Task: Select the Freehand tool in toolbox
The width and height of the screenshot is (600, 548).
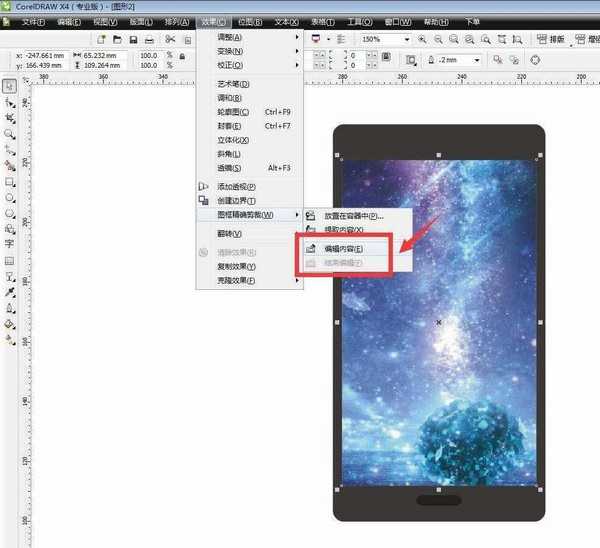Action: click(10, 150)
